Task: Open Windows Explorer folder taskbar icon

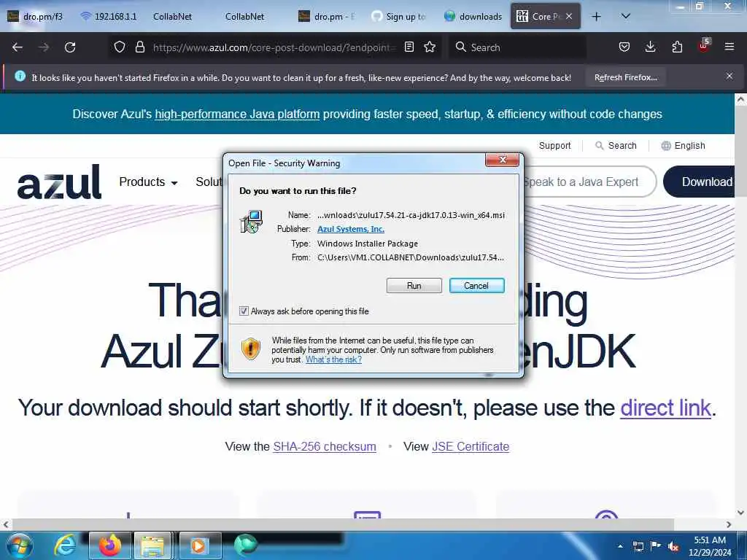Action: tap(152, 545)
